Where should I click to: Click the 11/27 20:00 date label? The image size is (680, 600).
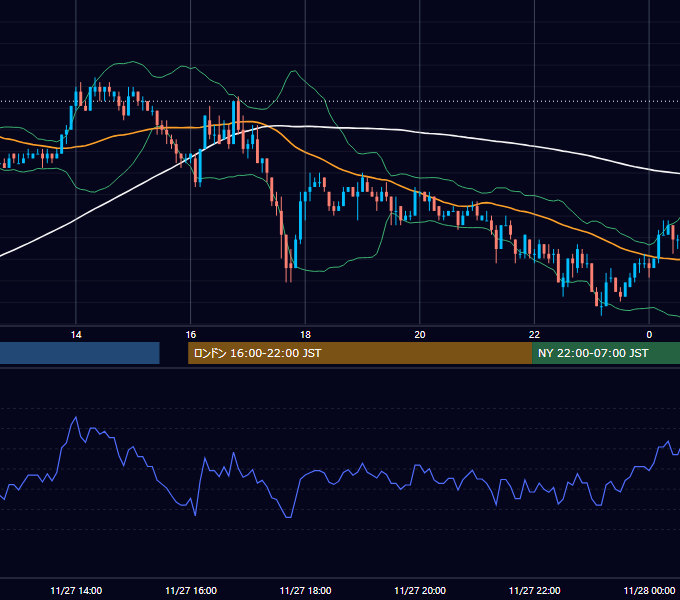420,590
